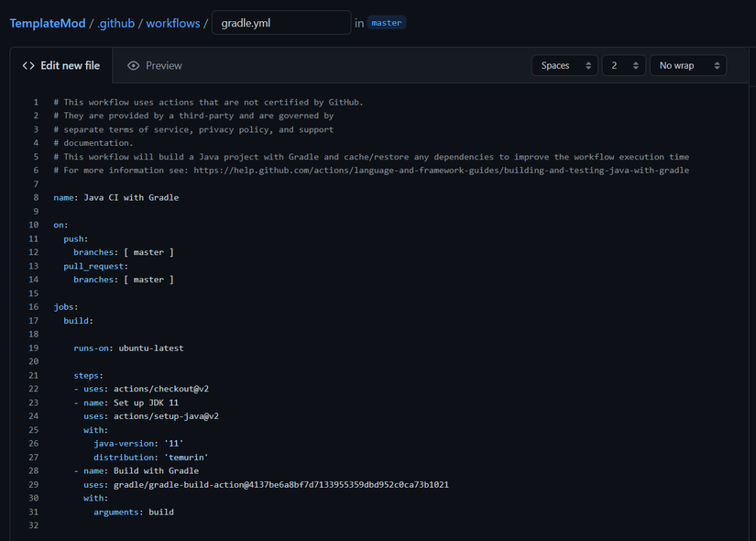The width and height of the screenshot is (756, 541).
Task: Click 'pull_request:' on line 13
Action: [96, 267]
